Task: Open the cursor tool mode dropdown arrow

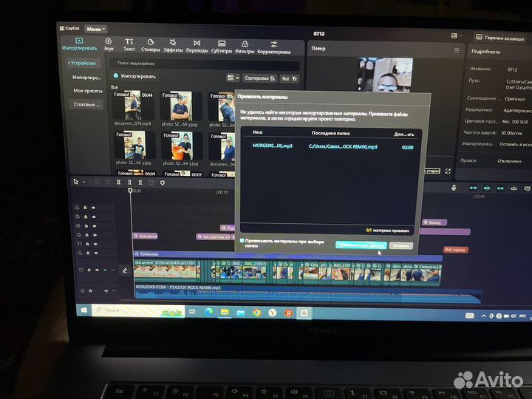Action: point(83,183)
